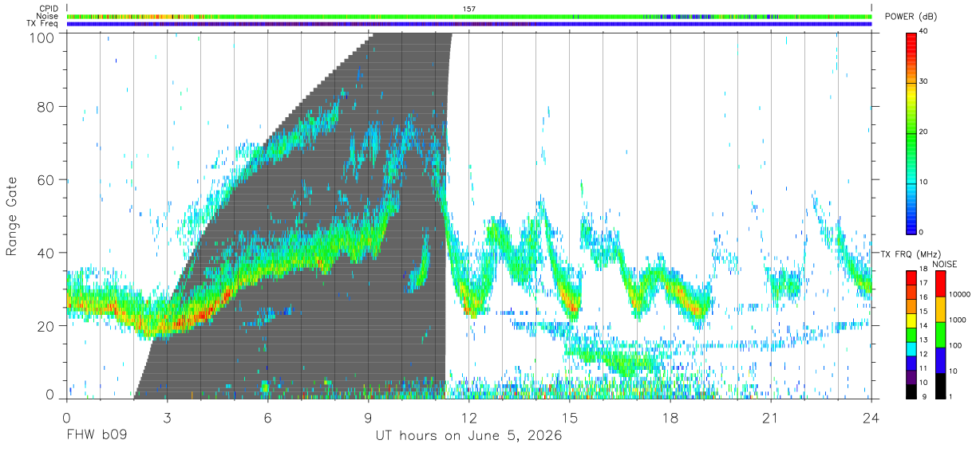Click the noise scale value '10000'

[x=961, y=294]
